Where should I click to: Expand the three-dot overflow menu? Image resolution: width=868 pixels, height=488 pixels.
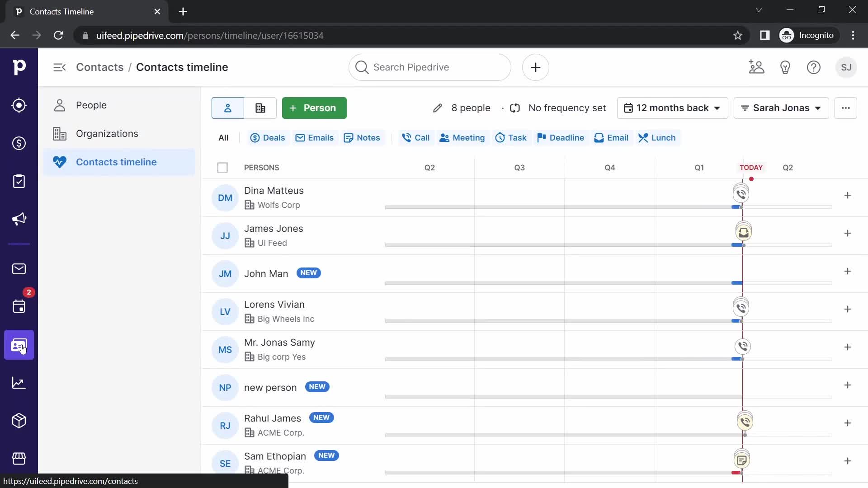(847, 108)
